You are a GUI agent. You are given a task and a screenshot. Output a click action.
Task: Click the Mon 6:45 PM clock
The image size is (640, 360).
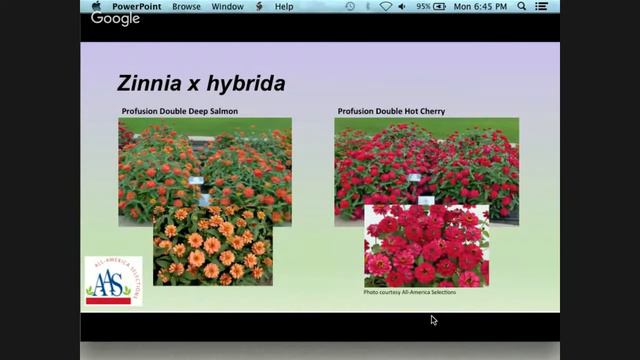point(480,7)
